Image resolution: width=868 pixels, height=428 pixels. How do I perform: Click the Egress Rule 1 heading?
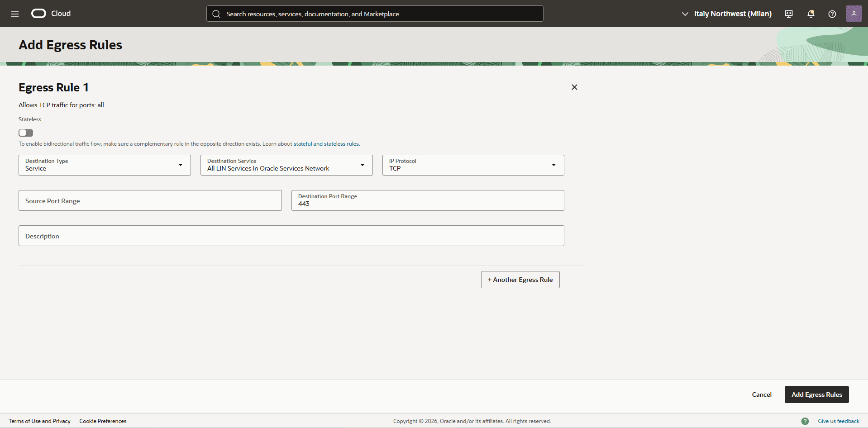tap(53, 87)
